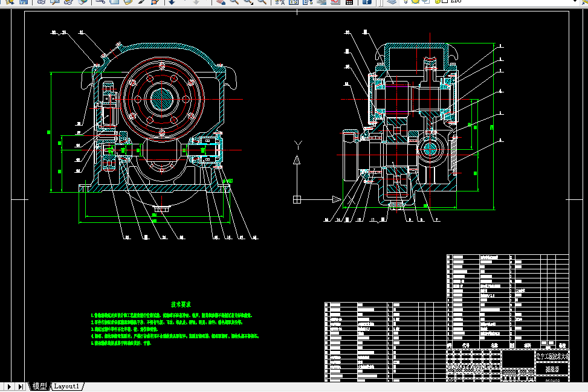Toggle the layer on/off lightbulb icon

coord(406,1)
